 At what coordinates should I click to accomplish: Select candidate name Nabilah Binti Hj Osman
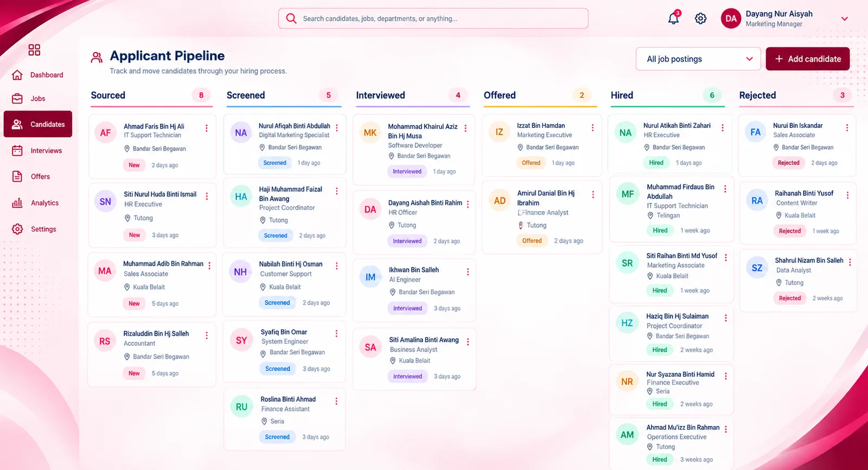point(291,264)
